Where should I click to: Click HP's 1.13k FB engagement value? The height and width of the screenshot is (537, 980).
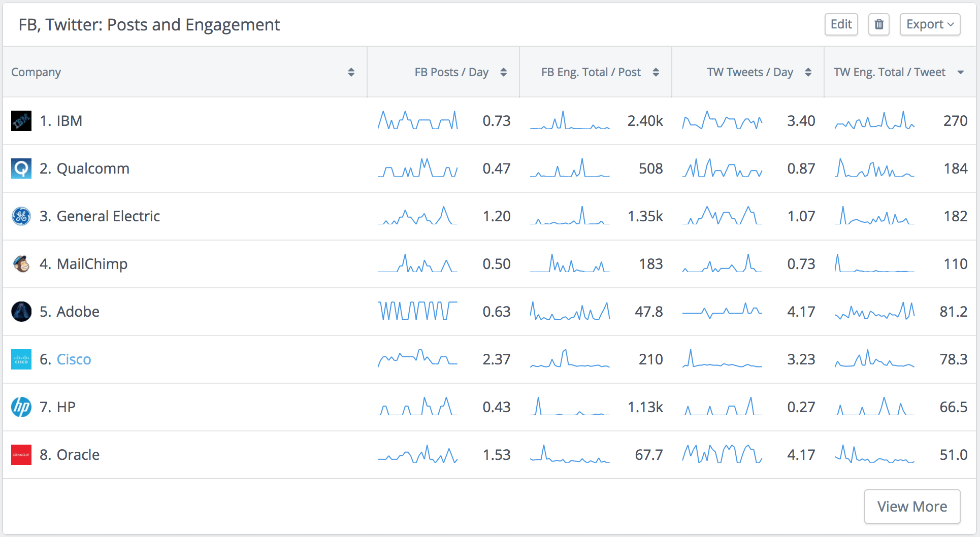tap(645, 407)
